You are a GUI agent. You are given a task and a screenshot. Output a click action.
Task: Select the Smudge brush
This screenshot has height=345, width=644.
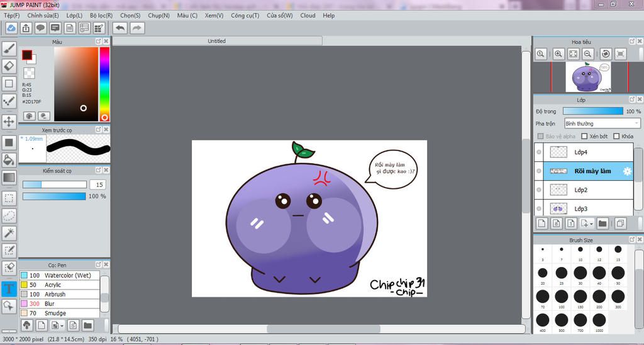[60, 313]
